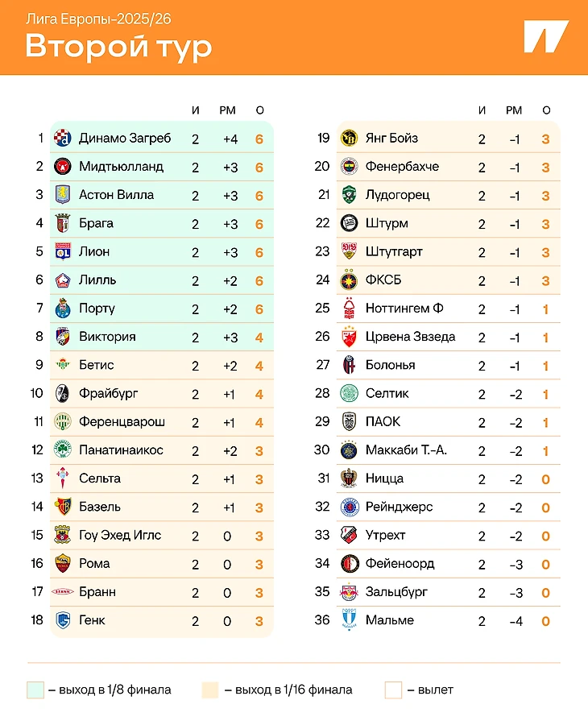
Task: Click the white elimination legend swatch
Action: click(x=393, y=690)
